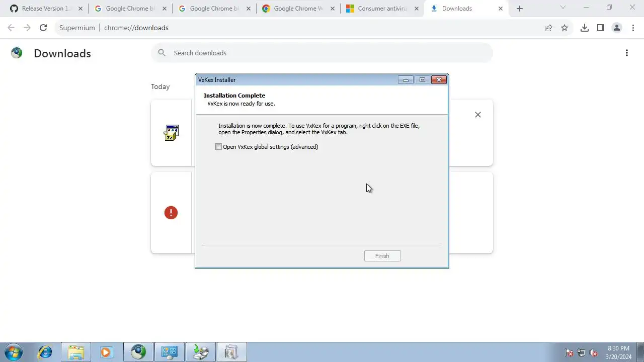Click the Installation Complete heading
Viewport: 644px width, 362px height.
234,96
